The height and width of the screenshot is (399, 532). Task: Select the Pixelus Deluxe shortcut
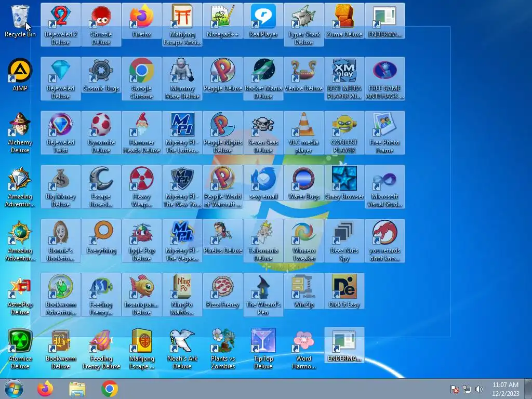(222, 237)
